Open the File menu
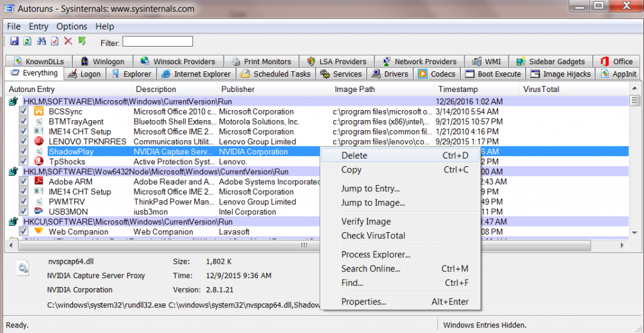 [14, 26]
